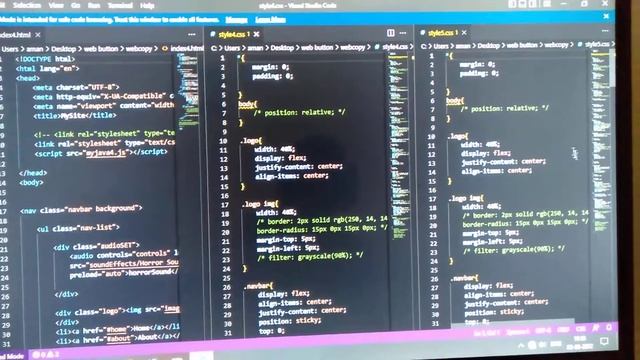Viewport: 640px width, 360px height.
Task: Click CSS language mode in status bar
Action: (580, 329)
